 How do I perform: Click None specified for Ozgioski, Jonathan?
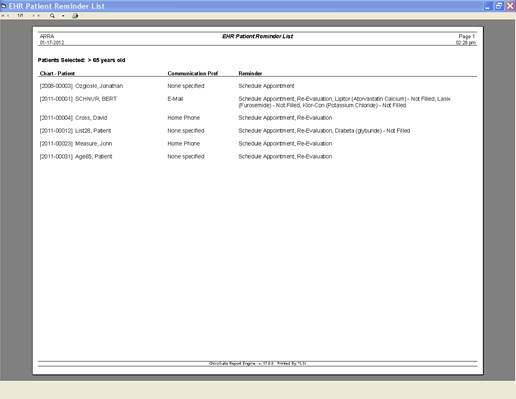[x=186, y=86]
